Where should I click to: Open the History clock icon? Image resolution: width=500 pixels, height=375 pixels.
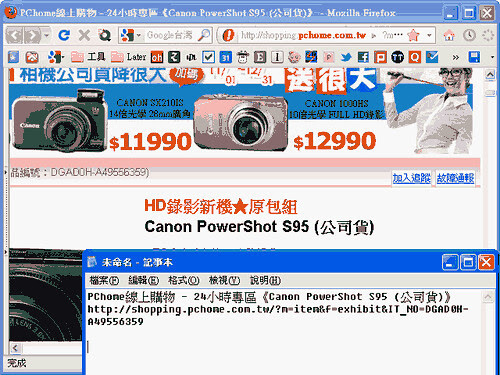pyautogui.click(x=469, y=35)
